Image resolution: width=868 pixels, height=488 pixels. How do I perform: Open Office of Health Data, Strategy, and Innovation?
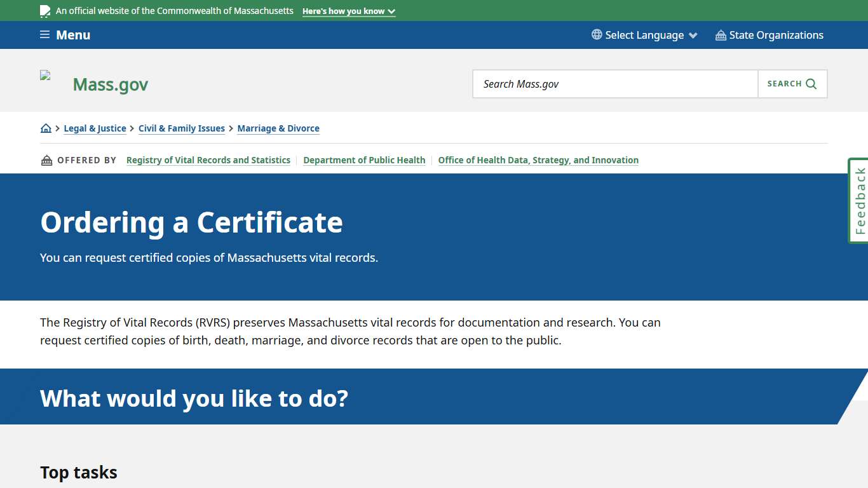(538, 160)
